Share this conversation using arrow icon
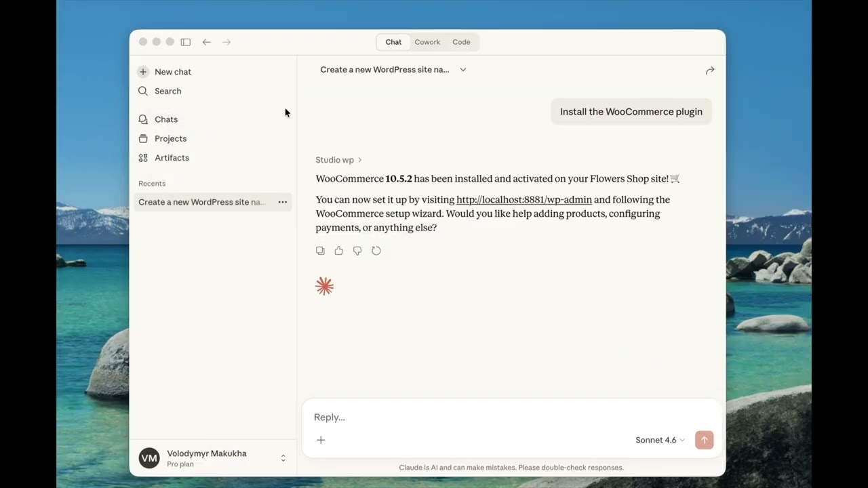 710,70
